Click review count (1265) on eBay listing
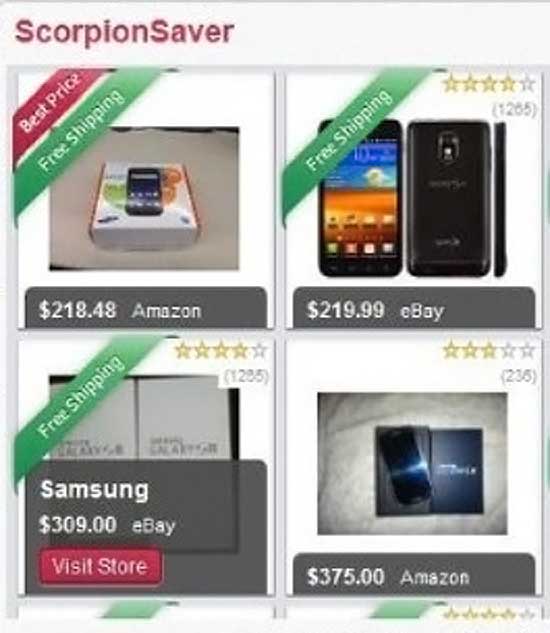550x633 pixels. point(514,109)
